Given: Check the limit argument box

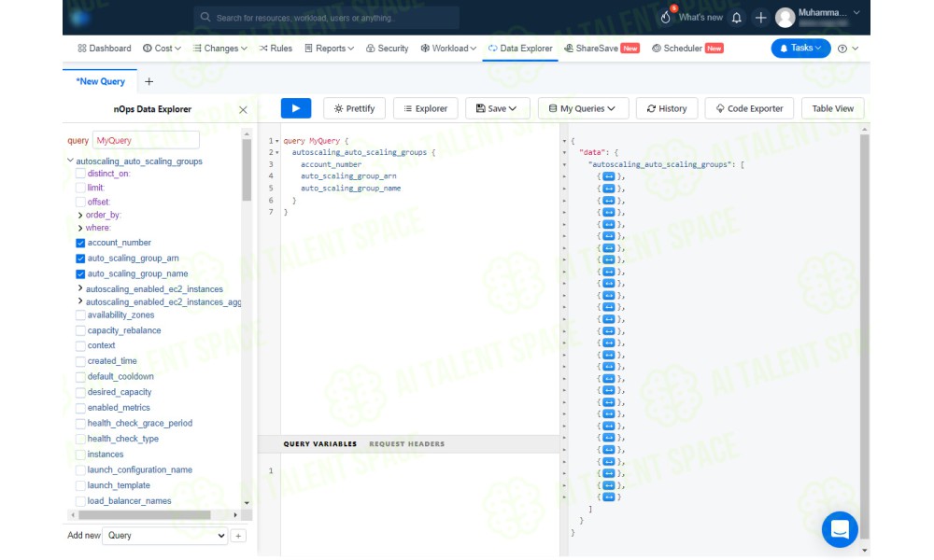Looking at the screenshot, I should 80,188.
